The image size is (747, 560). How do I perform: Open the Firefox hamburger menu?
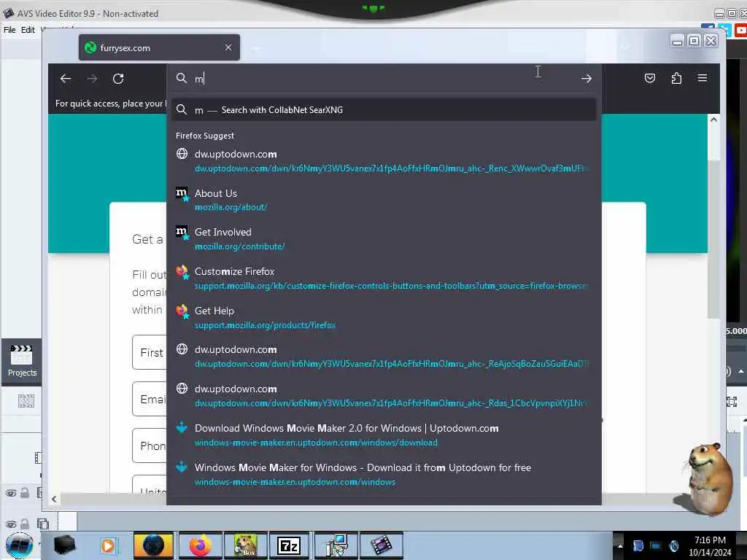(x=703, y=77)
